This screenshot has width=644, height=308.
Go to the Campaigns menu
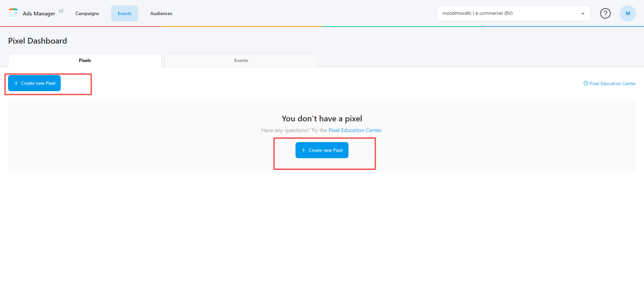tap(87, 13)
